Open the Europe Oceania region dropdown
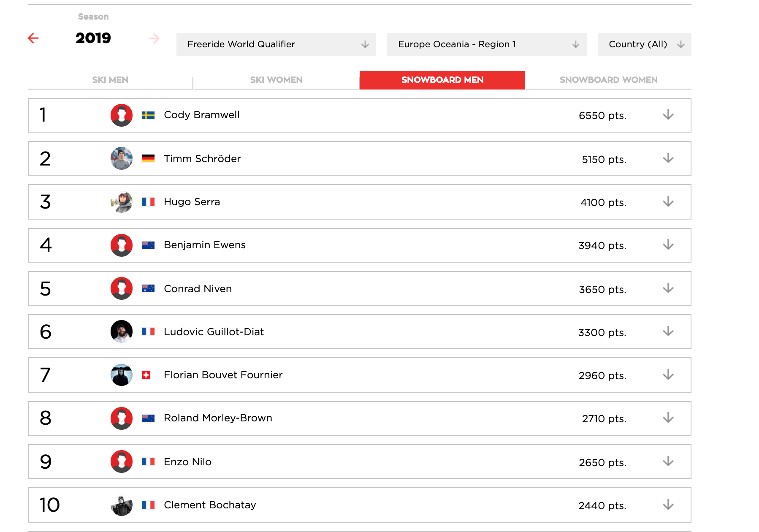759x532 pixels. (x=486, y=44)
